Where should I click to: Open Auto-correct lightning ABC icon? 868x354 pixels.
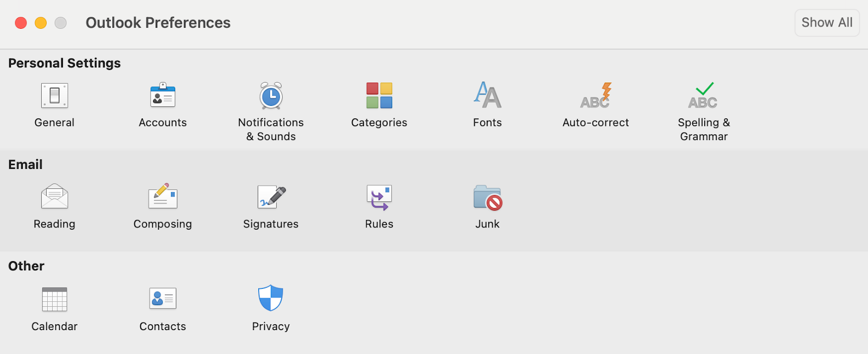[x=596, y=96]
